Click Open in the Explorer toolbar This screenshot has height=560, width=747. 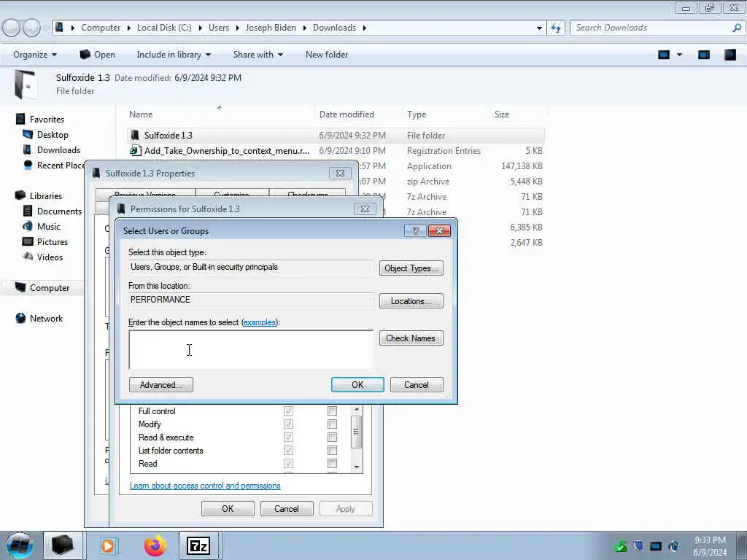[x=97, y=55]
